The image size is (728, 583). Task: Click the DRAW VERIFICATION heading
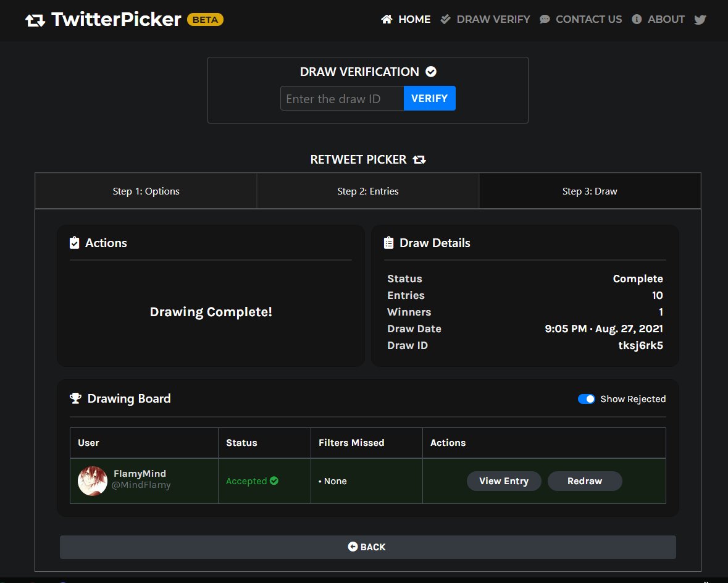click(x=359, y=72)
